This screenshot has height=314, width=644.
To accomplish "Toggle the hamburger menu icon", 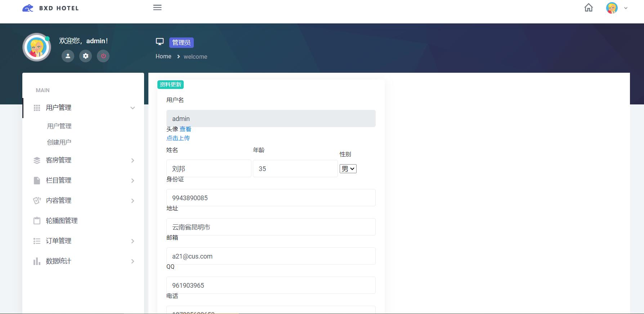I will click(157, 8).
